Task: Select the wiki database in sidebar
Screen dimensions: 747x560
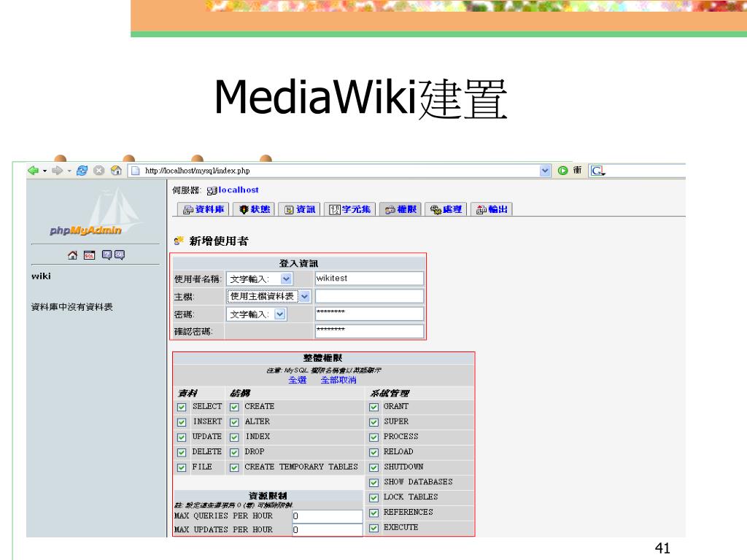Action: coord(41,276)
